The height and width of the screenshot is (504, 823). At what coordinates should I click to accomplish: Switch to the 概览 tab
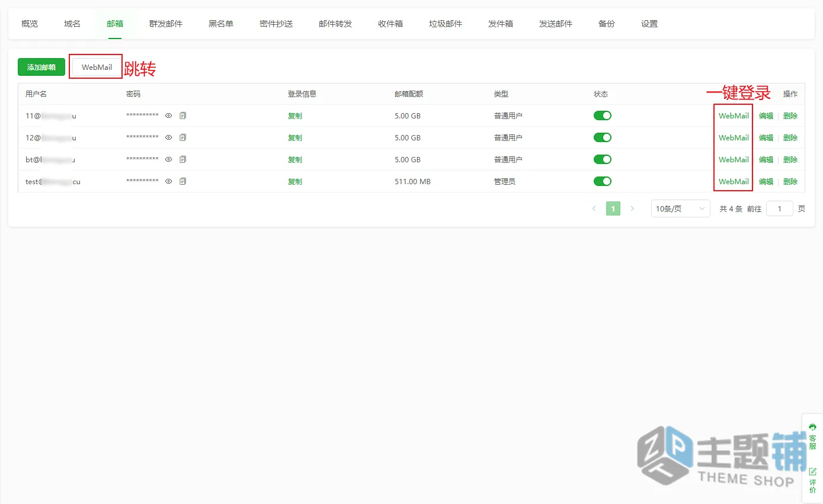pyautogui.click(x=30, y=24)
